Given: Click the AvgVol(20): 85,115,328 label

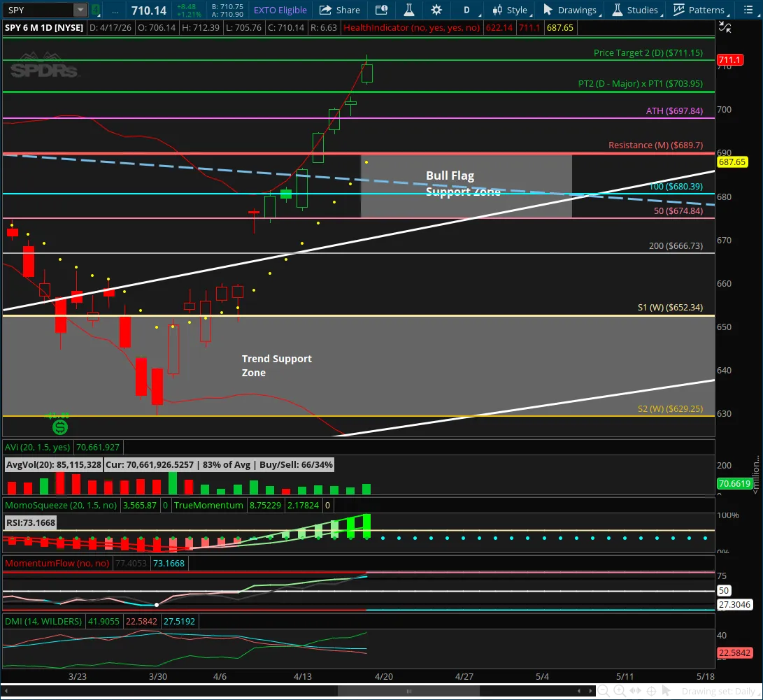Looking at the screenshot, I should [54, 464].
